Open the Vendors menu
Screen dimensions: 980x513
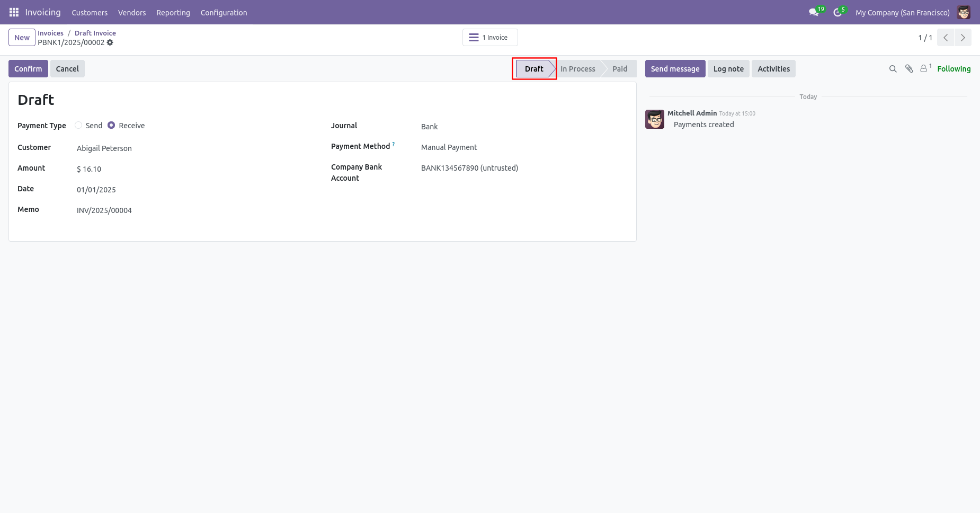coord(132,12)
